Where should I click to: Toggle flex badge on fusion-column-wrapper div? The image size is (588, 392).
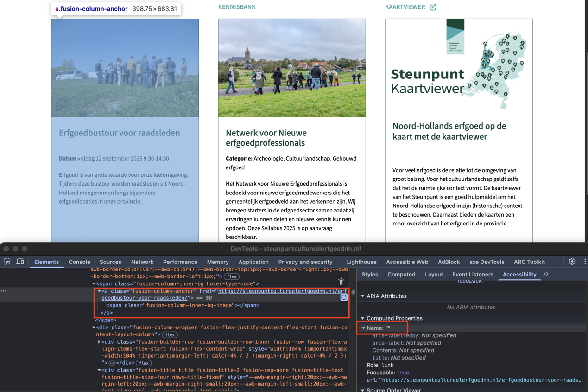[x=170, y=335]
